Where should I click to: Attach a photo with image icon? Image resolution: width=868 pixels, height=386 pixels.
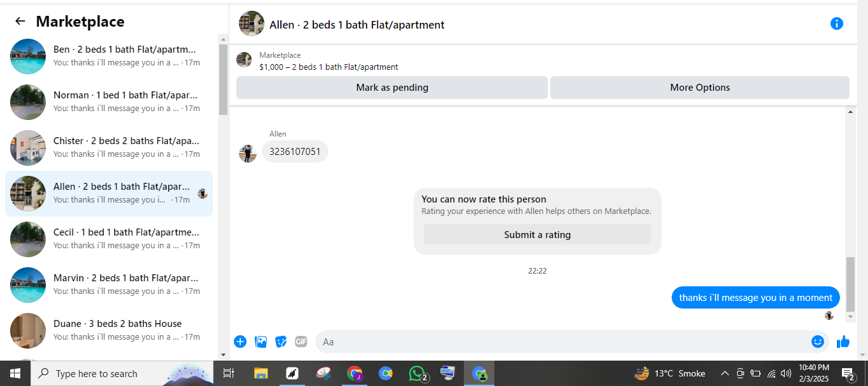261,342
